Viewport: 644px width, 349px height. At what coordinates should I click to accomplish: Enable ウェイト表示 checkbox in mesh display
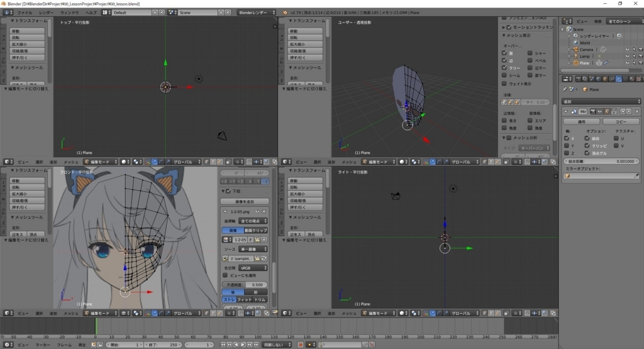[504, 84]
